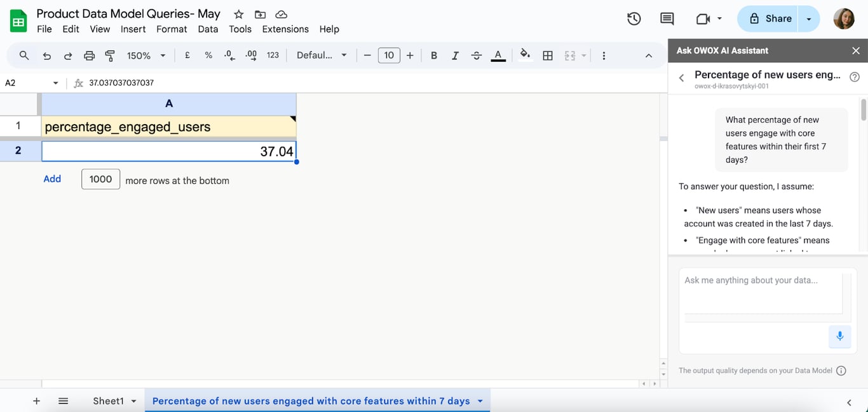This screenshot has width=868, height=412.
Task: Open the Share options dropdown arrow
Action: (809, 19)
